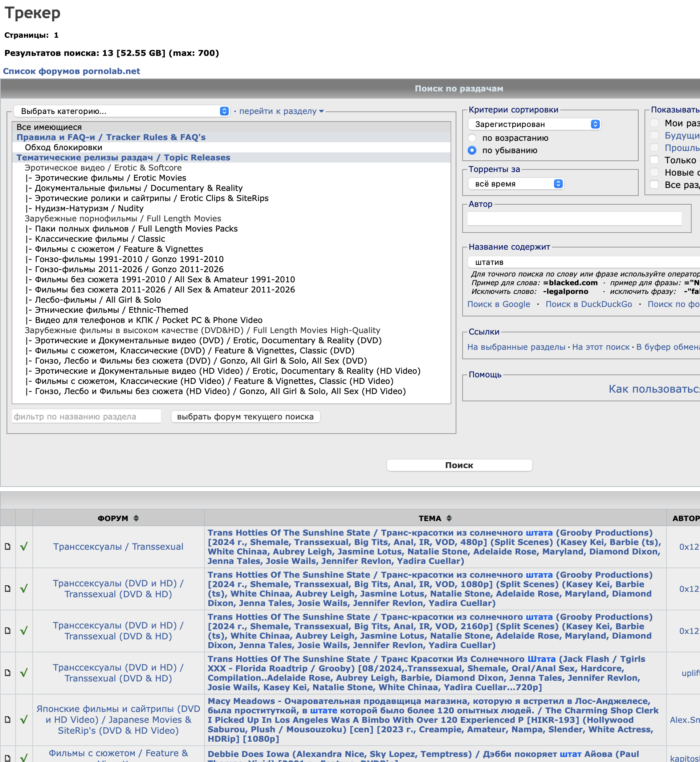This screenshot has width=700, height=762.
Task: Click the 'Название содержит' field with 'штатив'
Action: click(584, 262)
